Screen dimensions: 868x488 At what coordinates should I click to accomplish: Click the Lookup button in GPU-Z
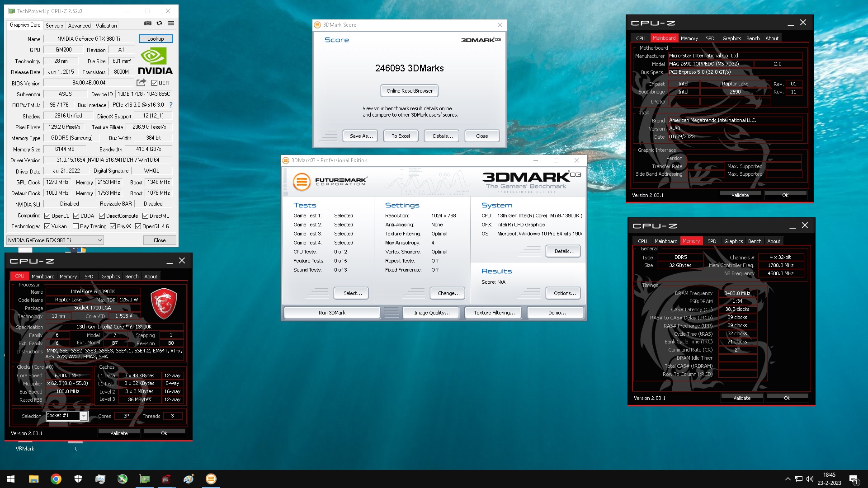tap(156, 39)
